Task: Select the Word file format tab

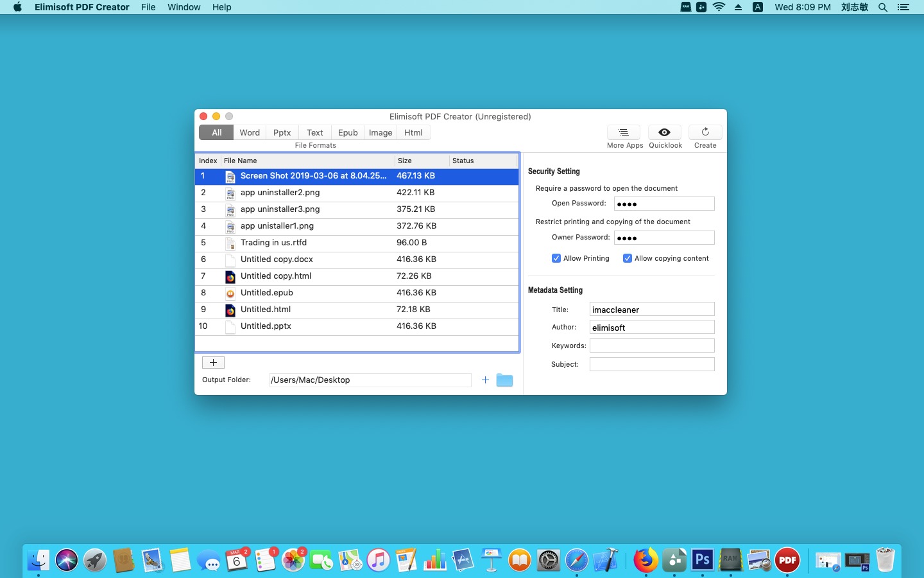Action: 250,132
